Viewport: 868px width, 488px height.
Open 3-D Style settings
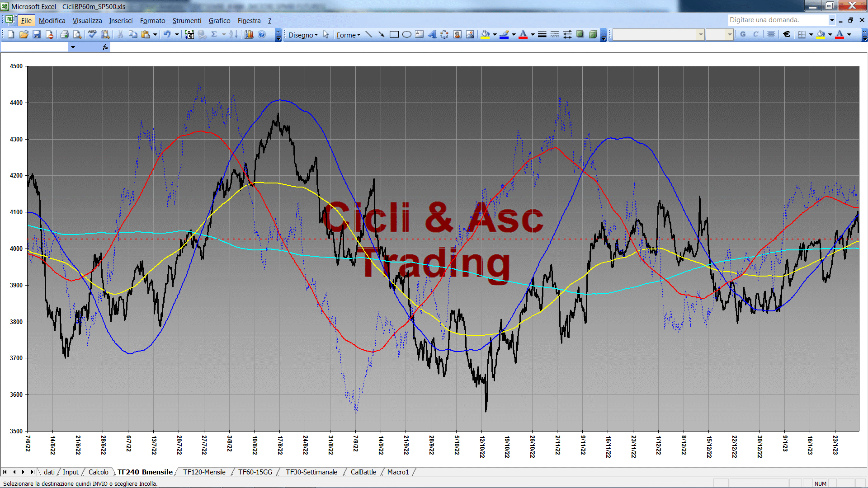pyautogui.click(x=593, y=34)
